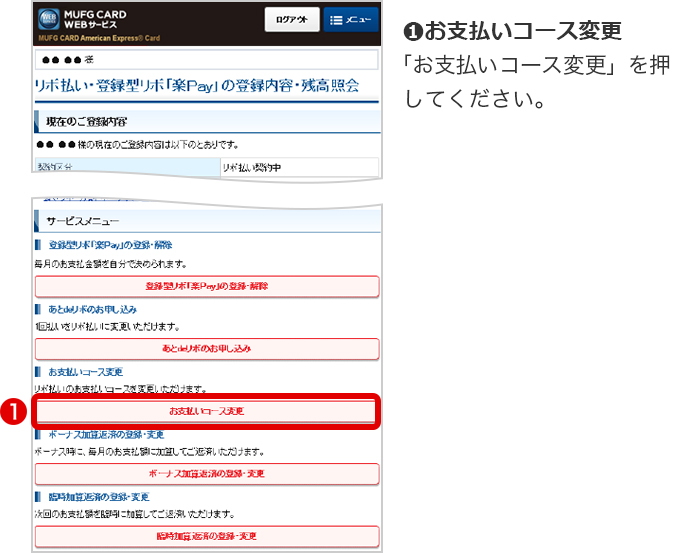Click the red circled number 1 marker
Viewport: 690px width, 553px height.
[x=17, y=411]
